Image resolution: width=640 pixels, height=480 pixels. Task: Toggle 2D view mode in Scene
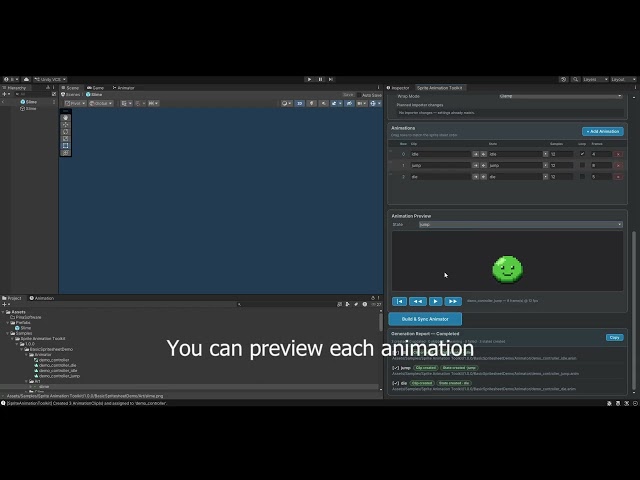(x=300, y=103)
